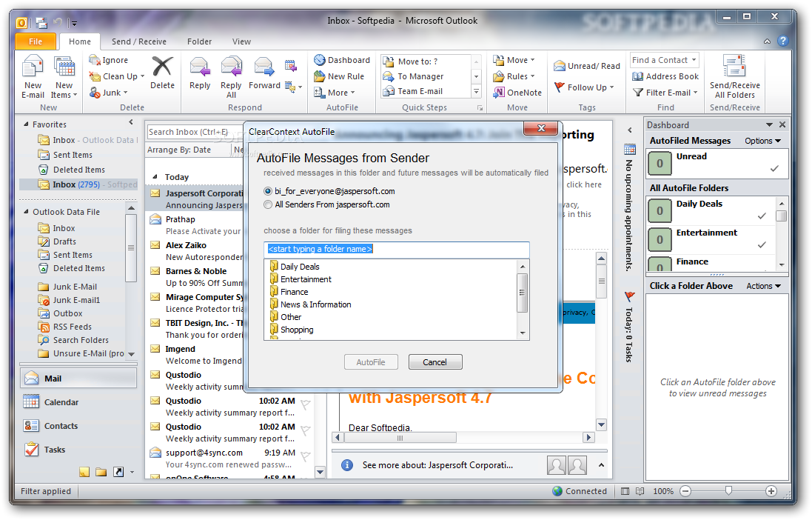Toggle checkmark on Entertainment dashboard folder

point(762,245)
